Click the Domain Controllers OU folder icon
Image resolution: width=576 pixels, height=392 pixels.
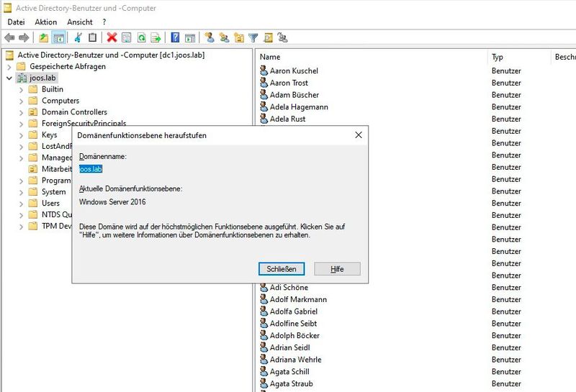point(33,112)
